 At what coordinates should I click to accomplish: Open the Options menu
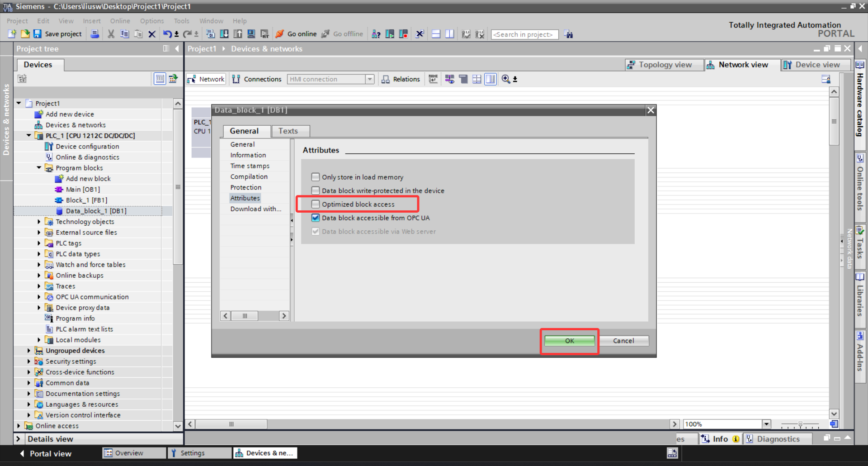coord(152,21)
